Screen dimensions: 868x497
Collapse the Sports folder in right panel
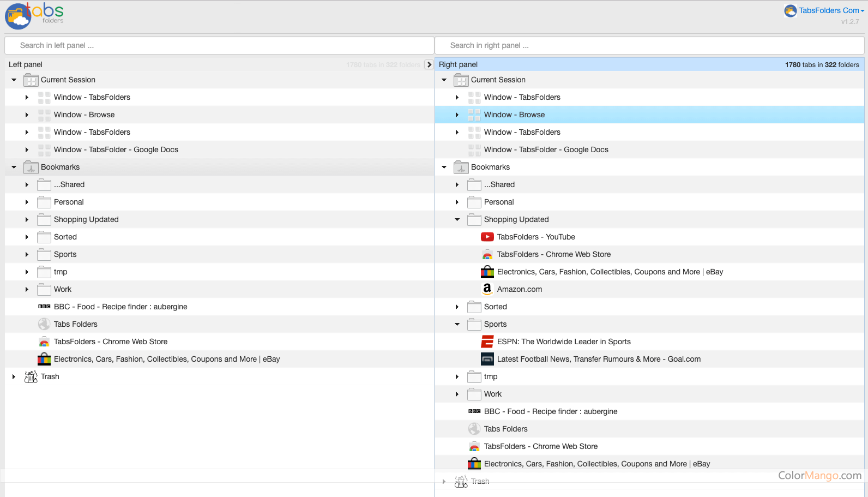click(457, 324)
